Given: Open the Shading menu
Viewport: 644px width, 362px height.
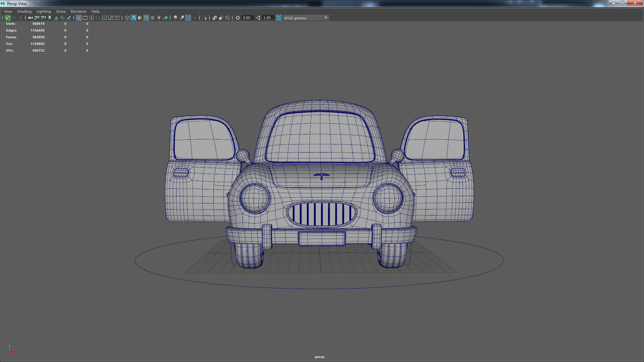Looking at the screenshot, I should pos(24,11).
